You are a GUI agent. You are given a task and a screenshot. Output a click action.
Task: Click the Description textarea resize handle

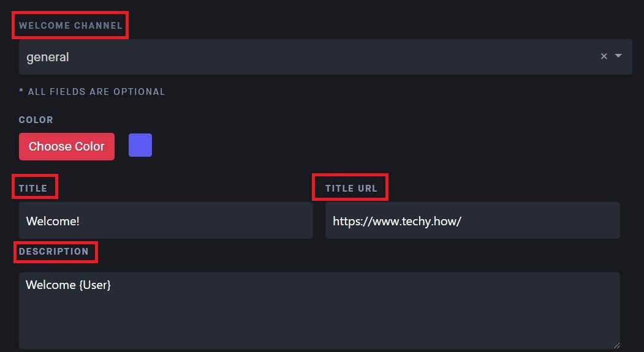(x=615, y=345)
